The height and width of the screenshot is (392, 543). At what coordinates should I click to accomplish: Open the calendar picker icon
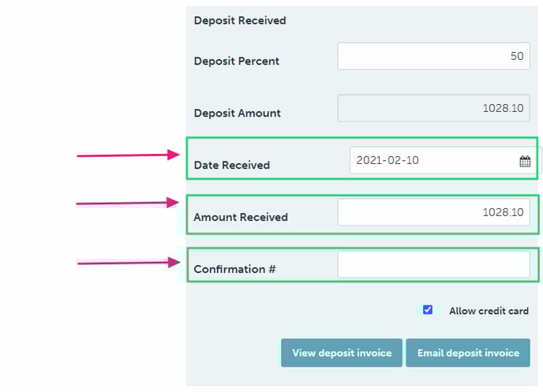(525, 161)
